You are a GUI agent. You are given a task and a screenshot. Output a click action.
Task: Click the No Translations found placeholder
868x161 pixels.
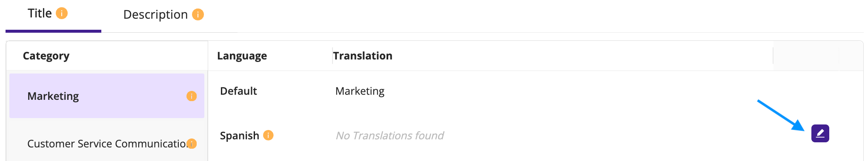coord(390,136)
